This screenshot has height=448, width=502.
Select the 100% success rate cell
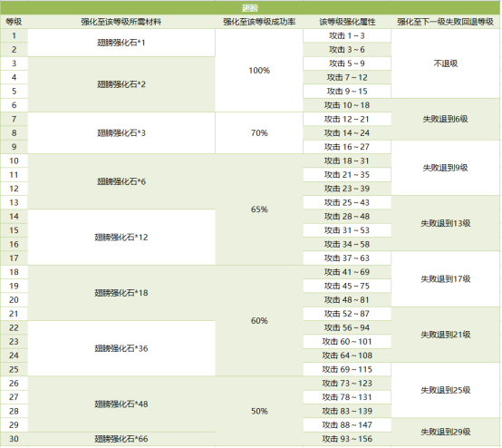click(259, 71)
